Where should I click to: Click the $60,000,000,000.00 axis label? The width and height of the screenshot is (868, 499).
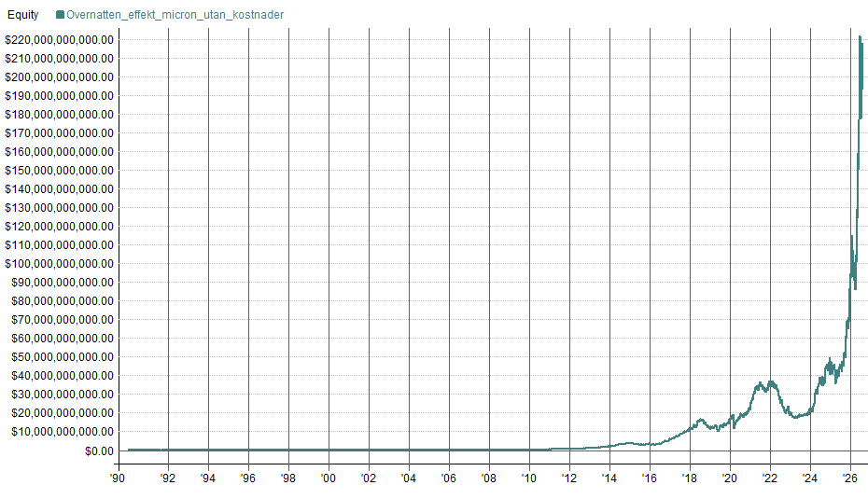[63, 339]
